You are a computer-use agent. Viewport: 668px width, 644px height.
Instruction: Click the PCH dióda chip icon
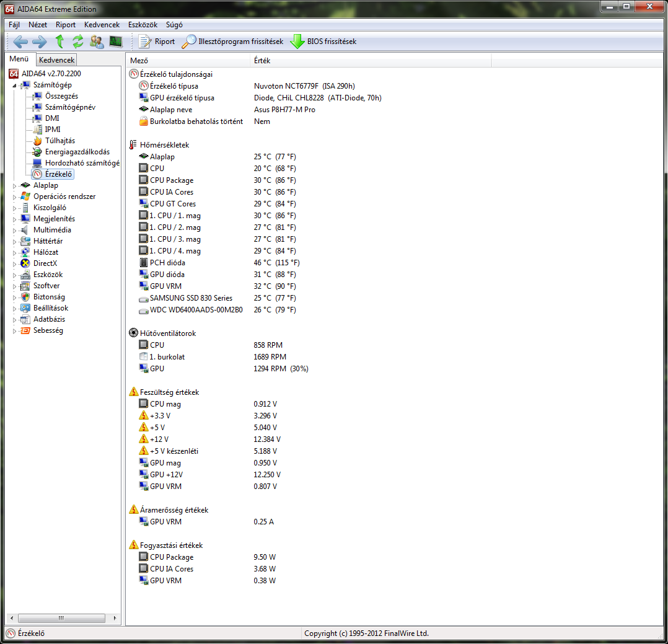(x=144, y=263)
